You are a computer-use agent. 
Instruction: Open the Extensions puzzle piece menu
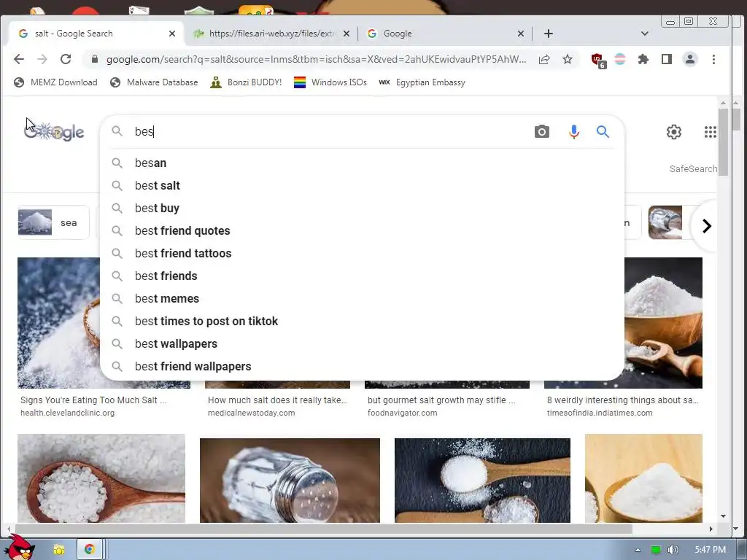pyautogui.click(x=643, y=59)
